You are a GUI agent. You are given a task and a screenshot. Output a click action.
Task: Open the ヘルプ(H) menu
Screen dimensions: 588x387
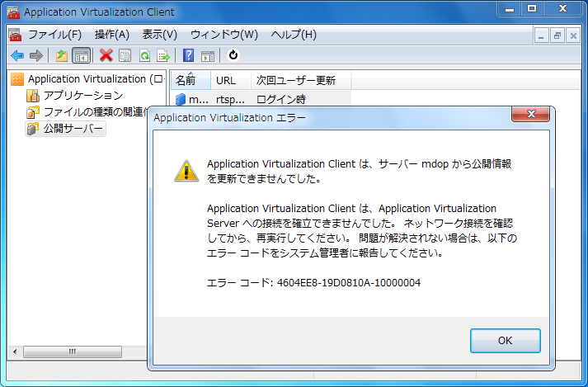click(294, 35)
